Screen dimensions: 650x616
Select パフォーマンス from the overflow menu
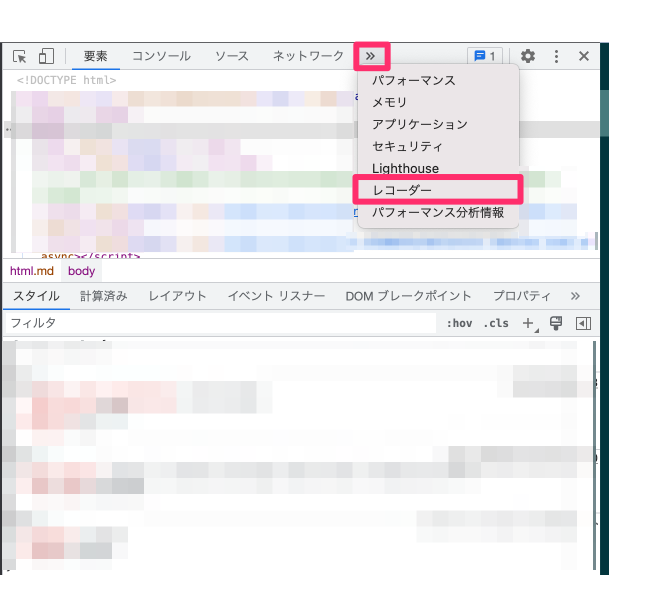pyautogui.click(x=438, y=80)
